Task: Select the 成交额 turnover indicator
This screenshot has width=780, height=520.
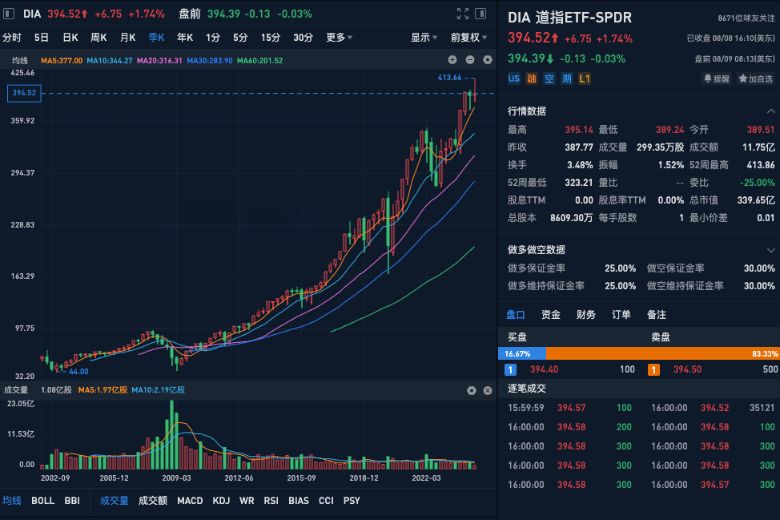Action: 153,501
